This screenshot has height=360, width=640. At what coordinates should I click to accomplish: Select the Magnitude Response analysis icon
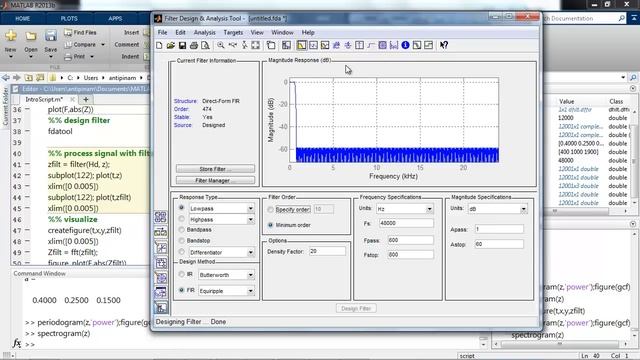tap(302, 45)
